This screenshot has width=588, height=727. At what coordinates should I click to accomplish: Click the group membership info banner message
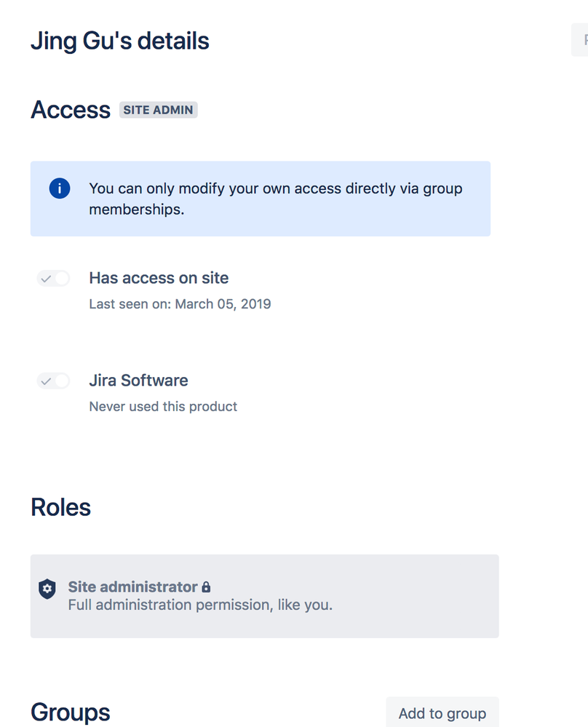coord(275,199)
